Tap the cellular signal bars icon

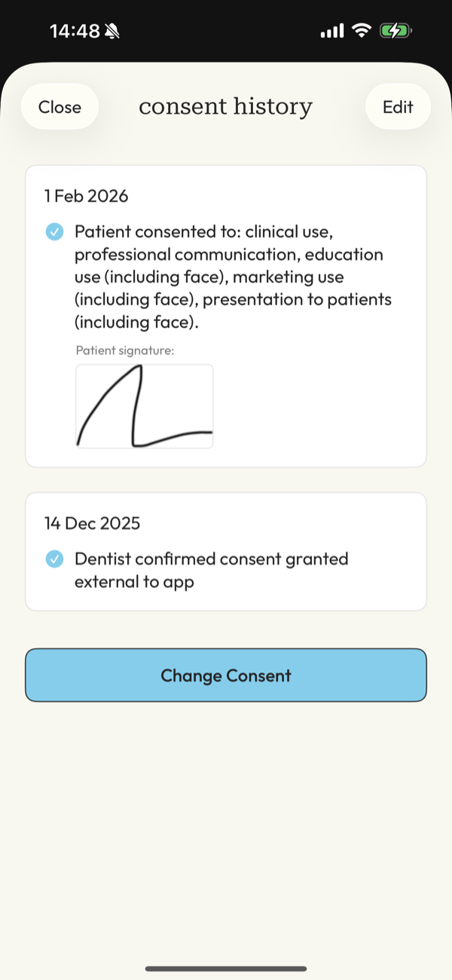[331, 30]
